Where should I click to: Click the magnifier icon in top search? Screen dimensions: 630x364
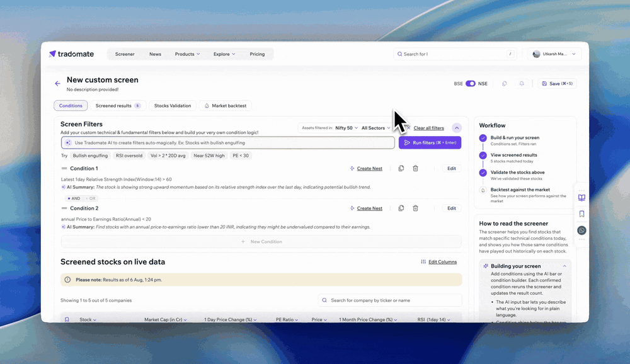click(400, 54)
